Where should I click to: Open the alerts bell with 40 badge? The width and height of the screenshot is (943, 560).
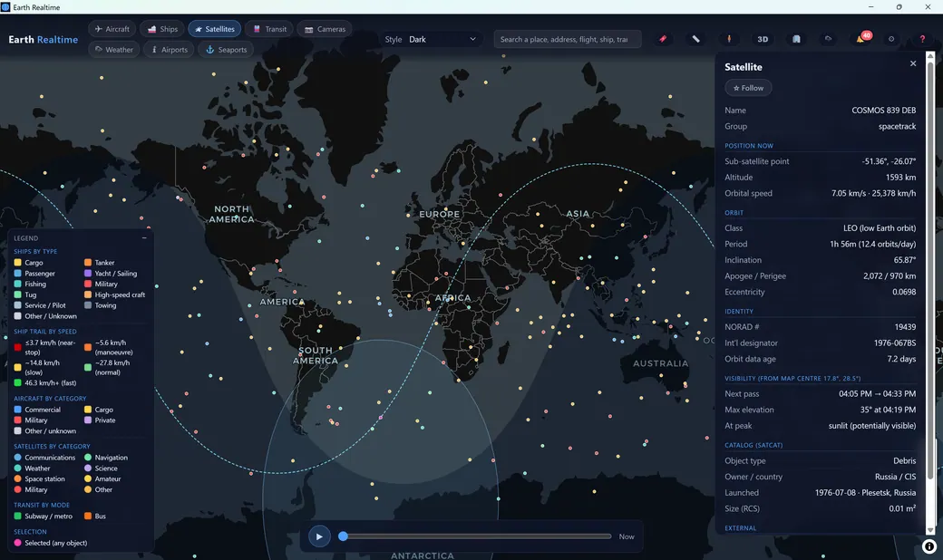click(861, 38)
